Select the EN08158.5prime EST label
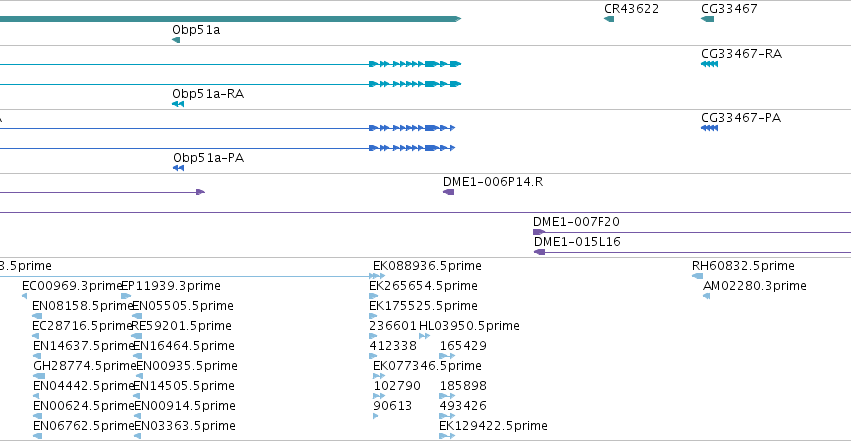Image resolution: width=851 pixels, height=441 pixels. pos(82,306)
